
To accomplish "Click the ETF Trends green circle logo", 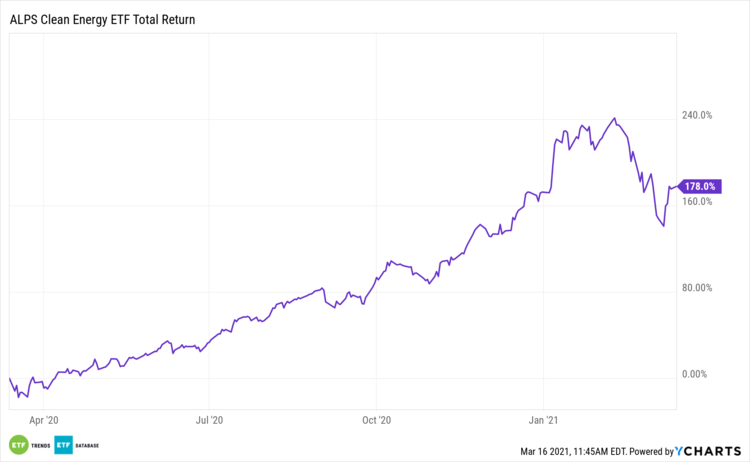I will pyautogui.click(x=17, y=444).
